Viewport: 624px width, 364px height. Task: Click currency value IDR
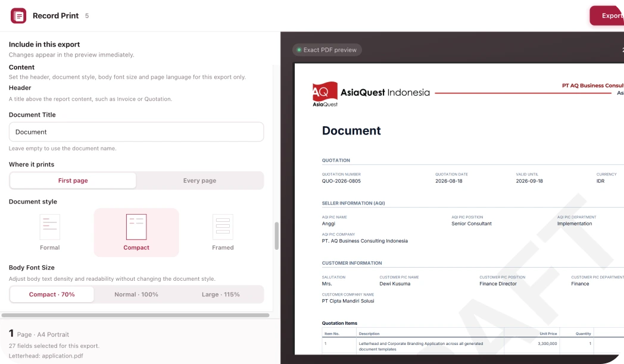pos(601,181)
